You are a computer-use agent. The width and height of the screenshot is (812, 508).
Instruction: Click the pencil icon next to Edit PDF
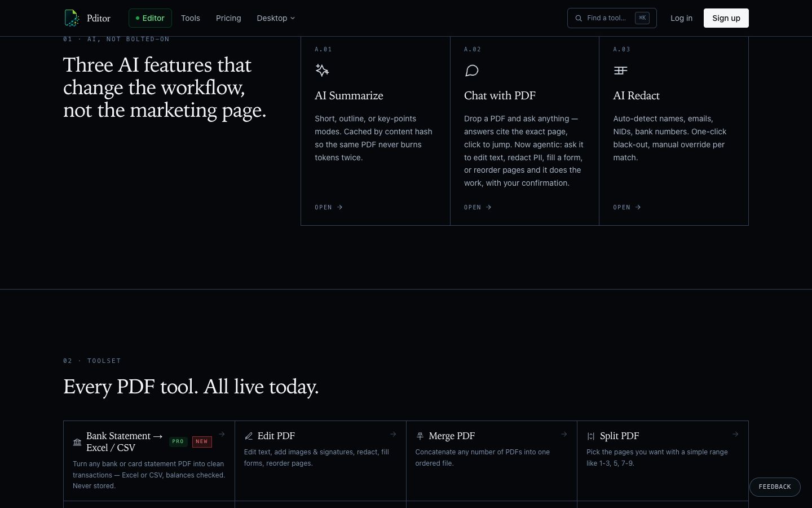[249, 436]
